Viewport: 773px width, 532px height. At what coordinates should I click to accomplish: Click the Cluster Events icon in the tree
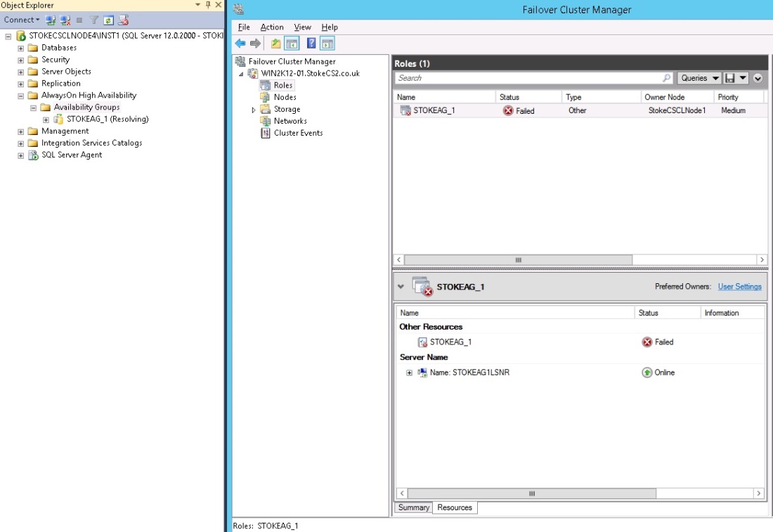tap(265, 133)
